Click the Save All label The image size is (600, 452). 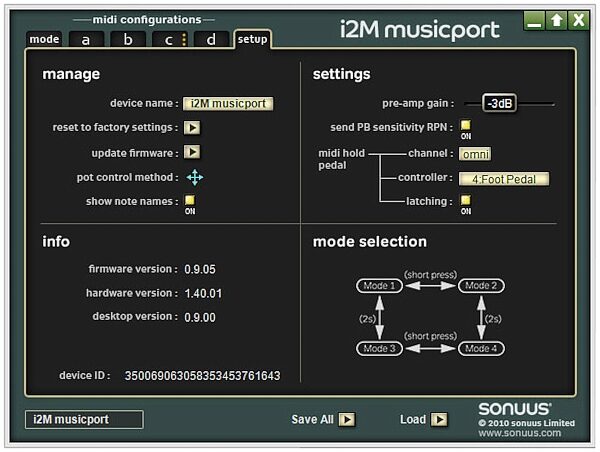[312, 419]
